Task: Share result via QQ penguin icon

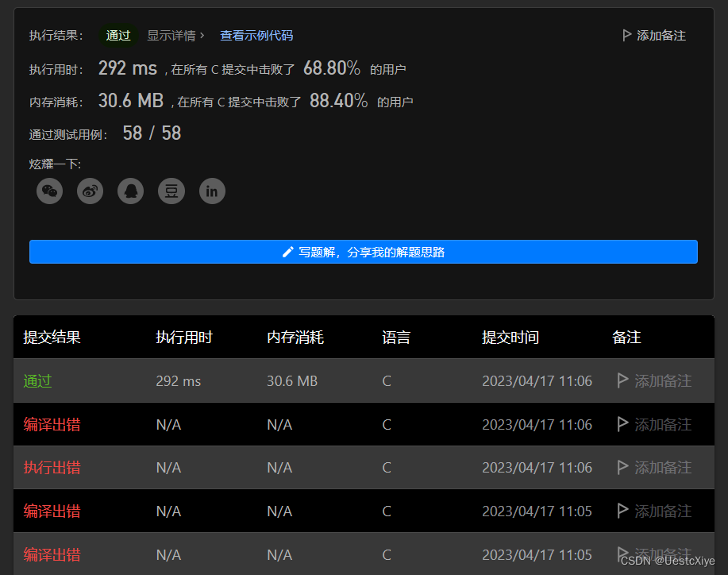Action: pyautogui.click(x=130, y=191)
